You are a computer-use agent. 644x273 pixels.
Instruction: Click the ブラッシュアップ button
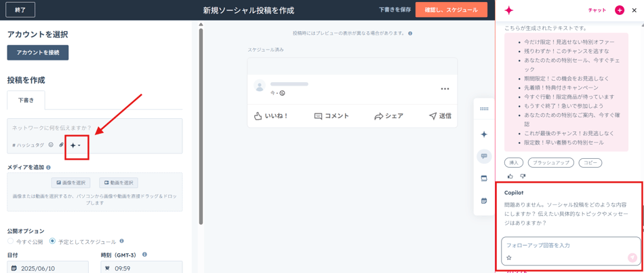point(550,163)
